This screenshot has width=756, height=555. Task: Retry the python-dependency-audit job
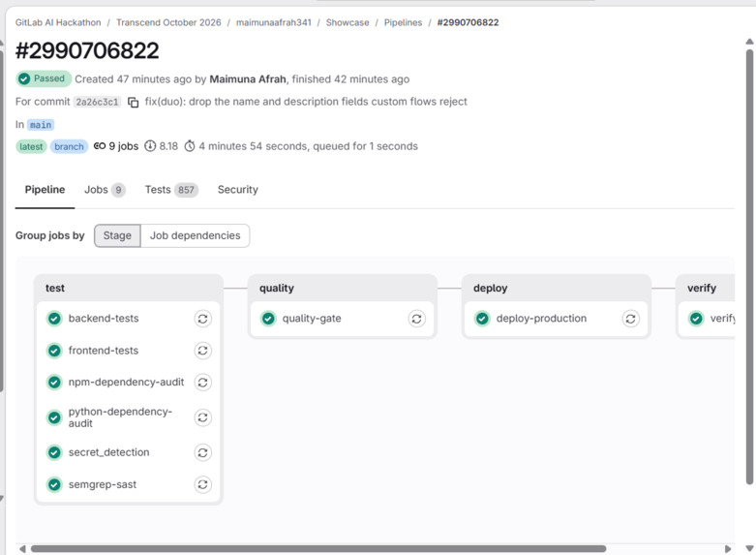pos(203,417)
